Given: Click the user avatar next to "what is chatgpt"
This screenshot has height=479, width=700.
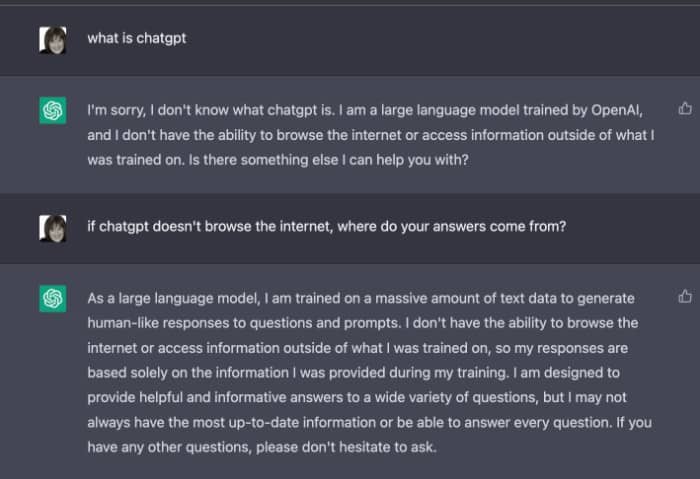Looking at the screenshot, I should (53, 40).
